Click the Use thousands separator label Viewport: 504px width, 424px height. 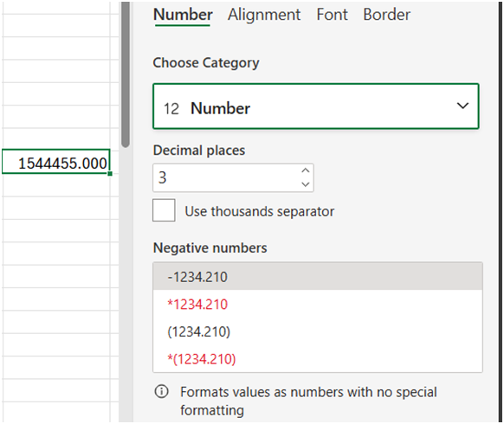pos(260,211)
